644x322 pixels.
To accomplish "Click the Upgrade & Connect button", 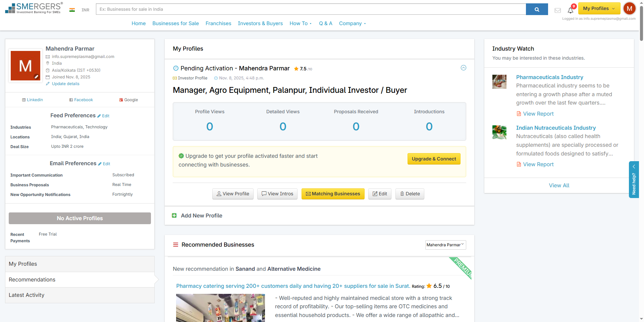I will click(x=434, y=159).
